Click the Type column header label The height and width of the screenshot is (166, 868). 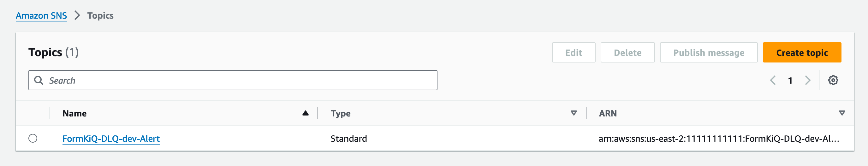click(x=340, y=114)
